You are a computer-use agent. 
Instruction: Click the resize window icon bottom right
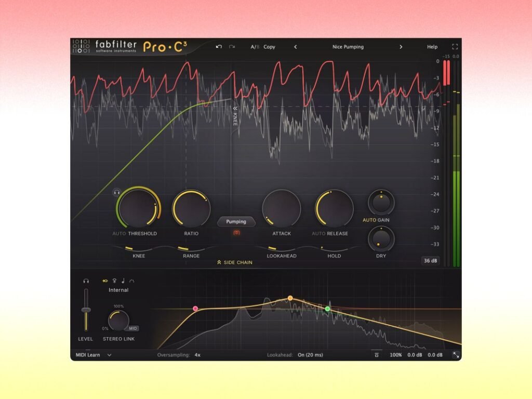pos(456,355)
